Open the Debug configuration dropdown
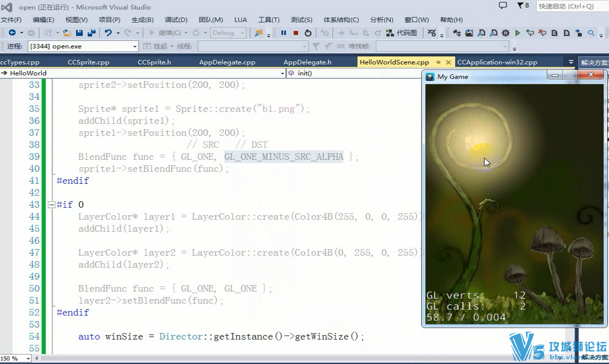Viewport: 609px width, 364px height. click(x=229, y=33)
